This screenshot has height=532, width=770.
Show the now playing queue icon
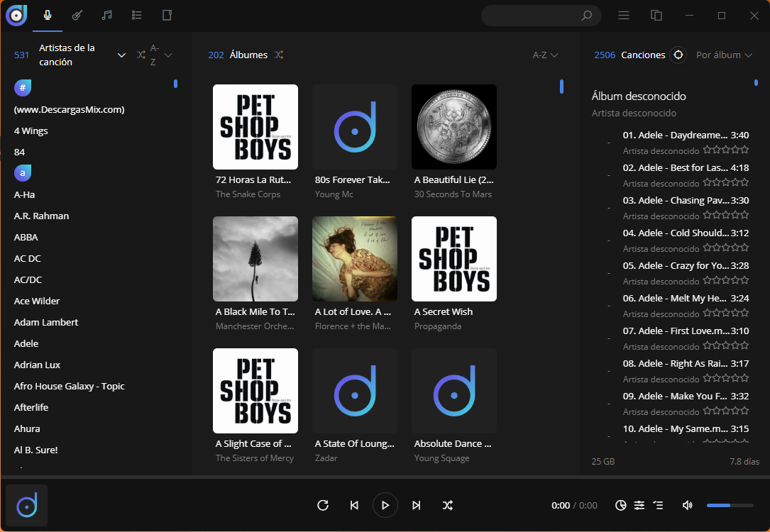658,505
